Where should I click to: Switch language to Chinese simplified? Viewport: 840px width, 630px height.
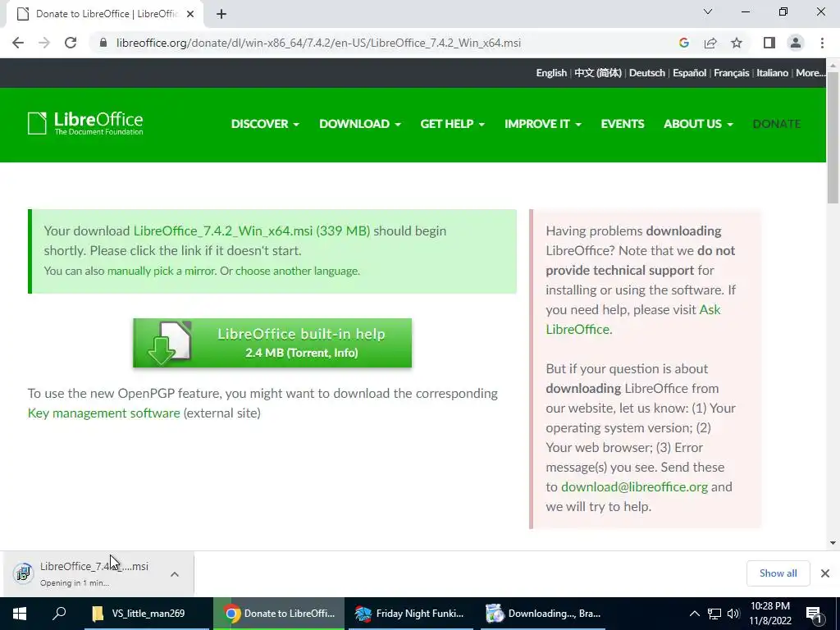coord(598,73)
